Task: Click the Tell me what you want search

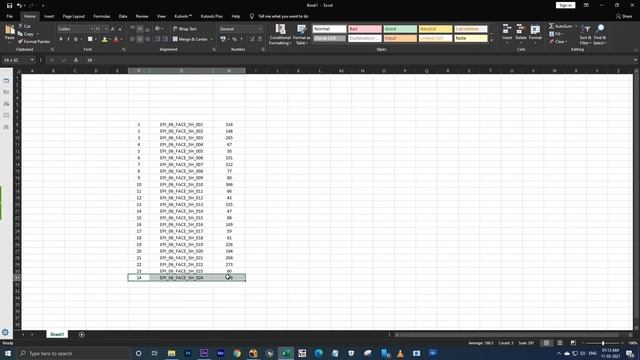Action: click(283, 16)
